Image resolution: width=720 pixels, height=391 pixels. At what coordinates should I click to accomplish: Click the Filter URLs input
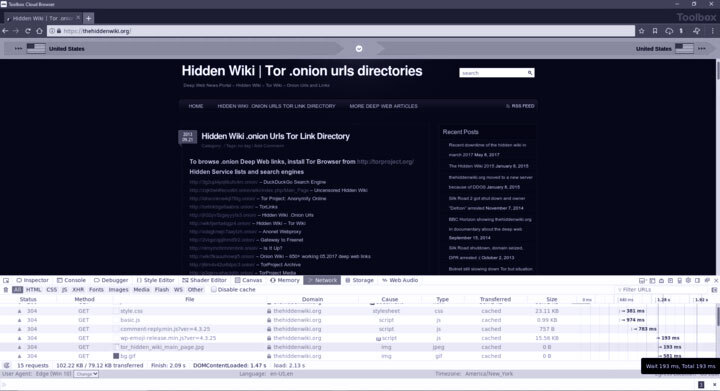(662, 290)
